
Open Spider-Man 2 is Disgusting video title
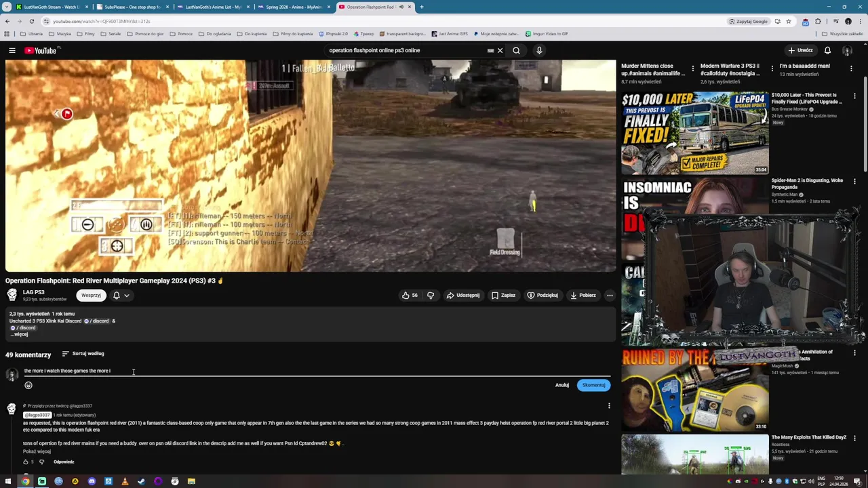[807, 184]
